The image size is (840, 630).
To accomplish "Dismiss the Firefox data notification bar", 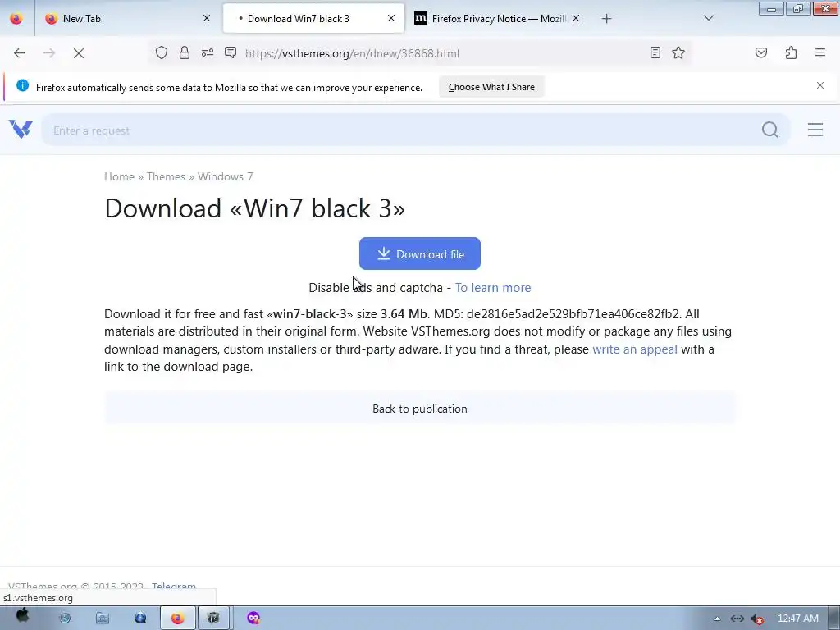I will click(820, 85).
